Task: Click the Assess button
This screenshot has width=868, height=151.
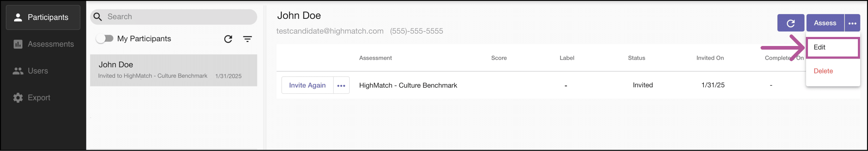Action: (825, 23)
